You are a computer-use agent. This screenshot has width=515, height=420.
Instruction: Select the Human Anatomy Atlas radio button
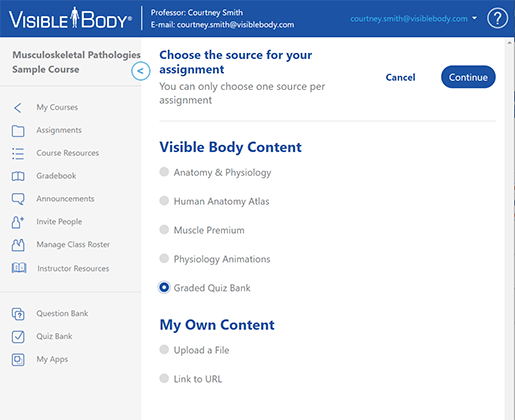coord(164,201)
